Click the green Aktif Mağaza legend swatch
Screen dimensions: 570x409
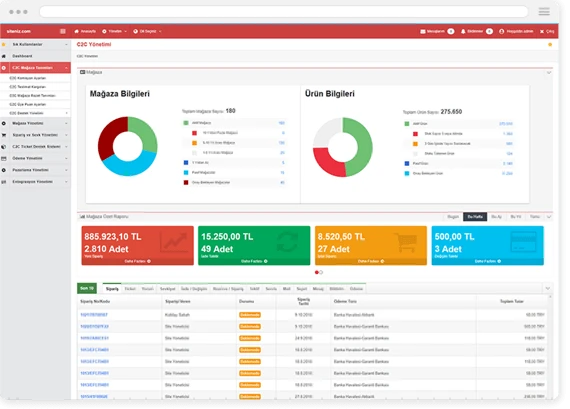tap(186, 123)
